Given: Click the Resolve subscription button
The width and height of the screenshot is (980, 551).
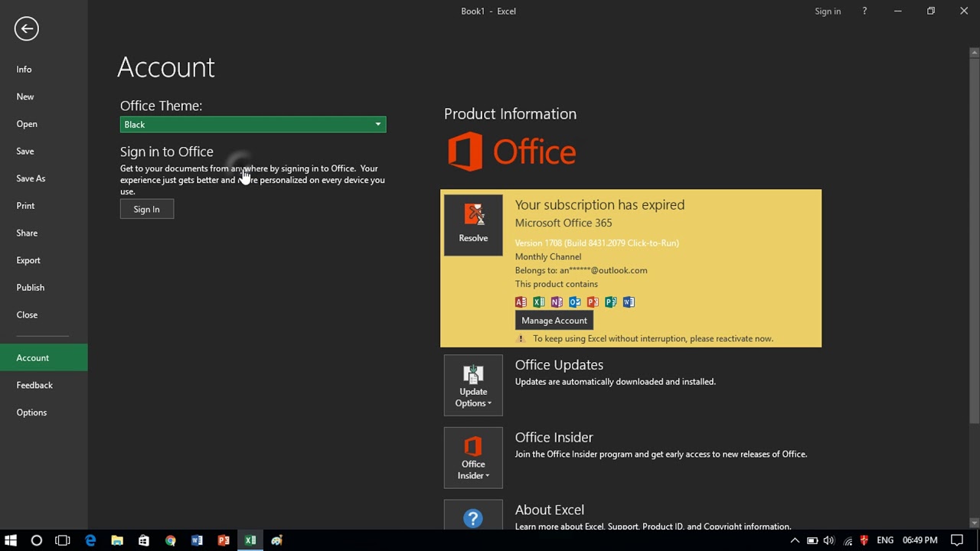Looking at the screenshot, I should point(473,225).
